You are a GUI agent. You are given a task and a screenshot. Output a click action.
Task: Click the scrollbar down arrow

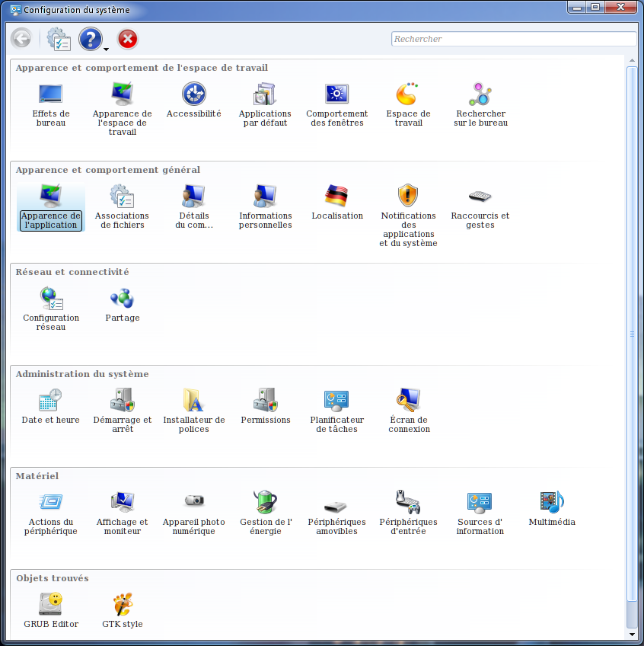tap(632, 635)
